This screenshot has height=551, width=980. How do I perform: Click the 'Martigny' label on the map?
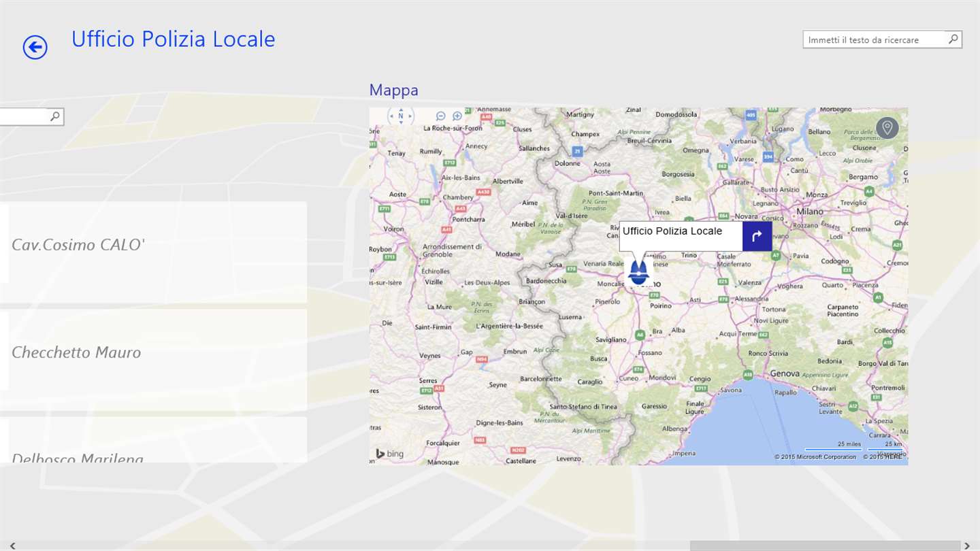581,114
